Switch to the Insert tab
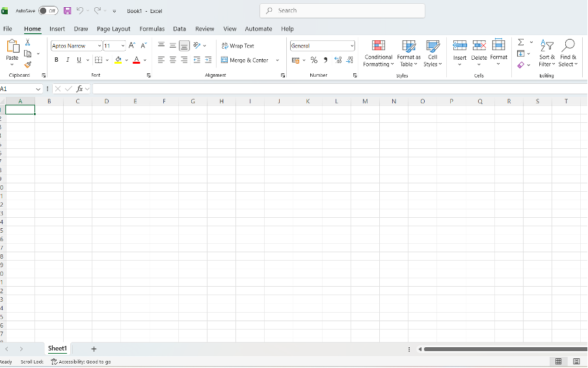This screenshot has height=368, width=588. [x=57, y=29]
